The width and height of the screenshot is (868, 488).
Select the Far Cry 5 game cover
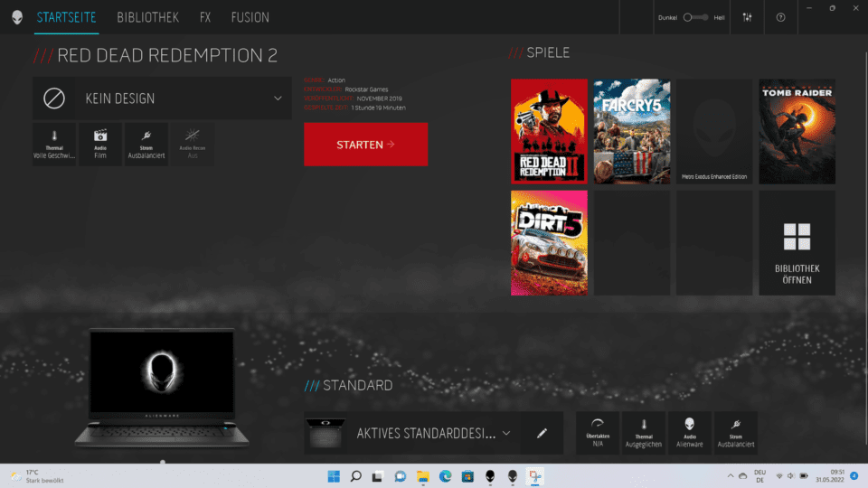pyautogui.click(x=632, y=131)
